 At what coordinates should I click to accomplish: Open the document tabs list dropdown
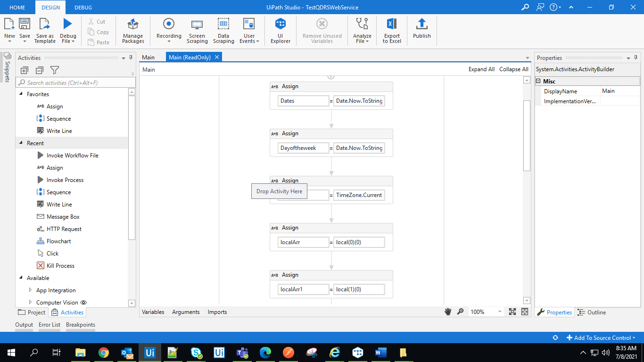coord(528,58)
